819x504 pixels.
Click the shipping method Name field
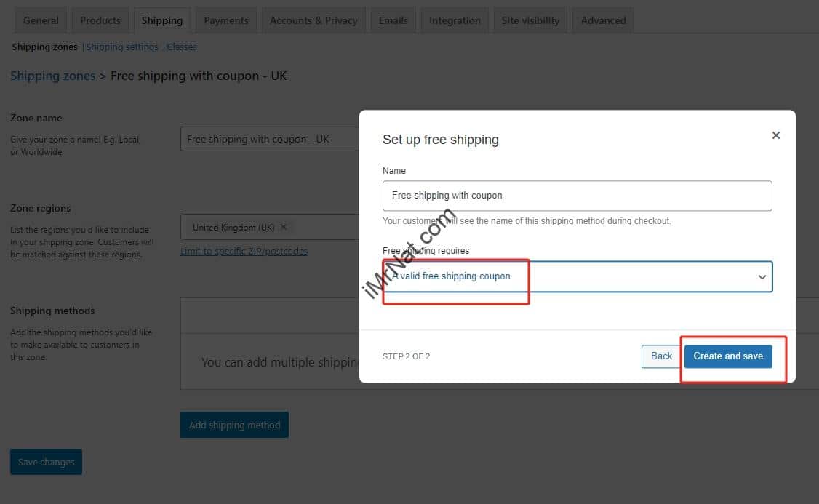[578, 196]
